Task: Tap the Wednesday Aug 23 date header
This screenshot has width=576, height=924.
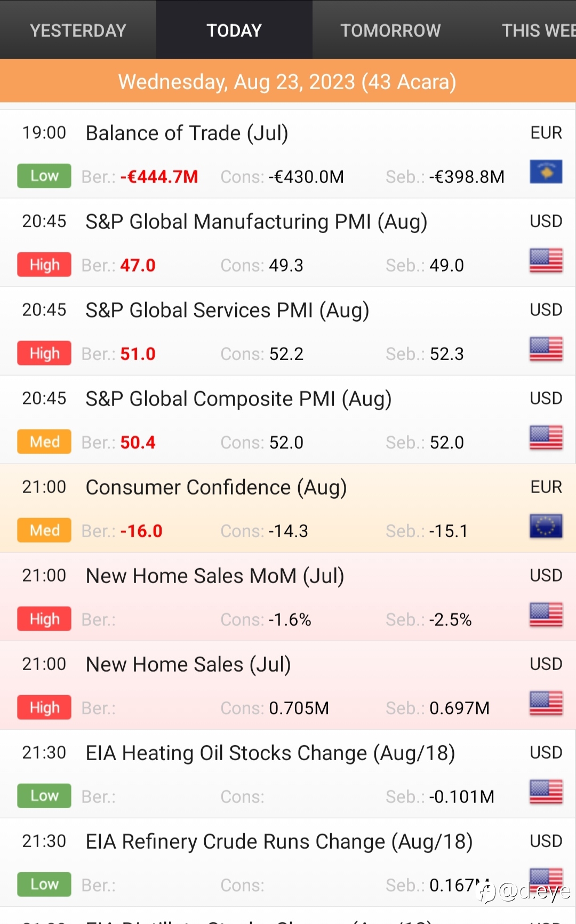Action: click(x=287, y=82)
